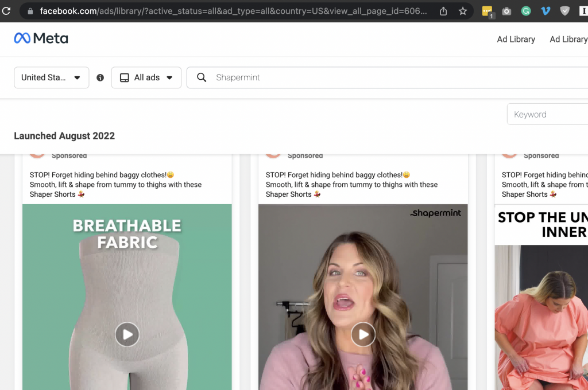Click the share page icon
This screenshot has width=588, height=390.
click(443, 11)
